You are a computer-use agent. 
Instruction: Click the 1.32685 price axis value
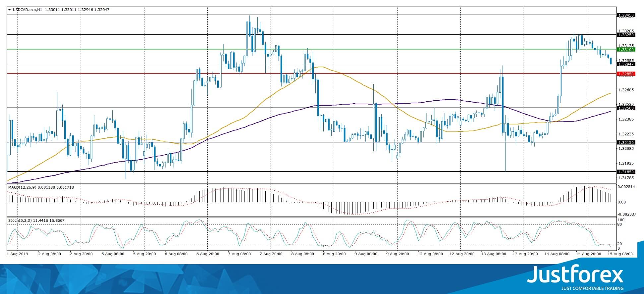click(626, 90)
